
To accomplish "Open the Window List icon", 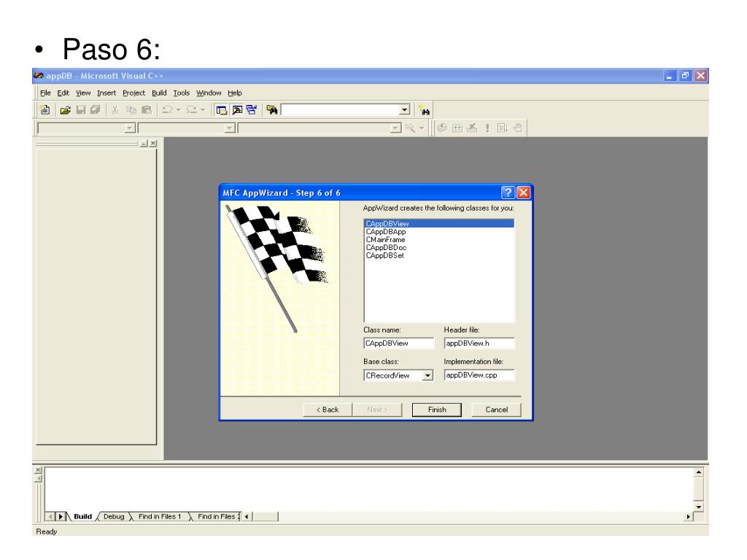I will point(252,110).
